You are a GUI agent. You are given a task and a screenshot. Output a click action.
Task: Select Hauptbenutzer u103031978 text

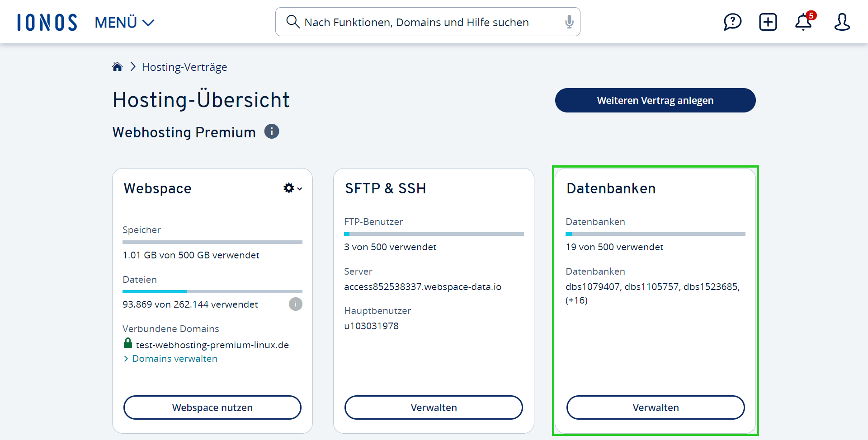(x=371, y=326)
